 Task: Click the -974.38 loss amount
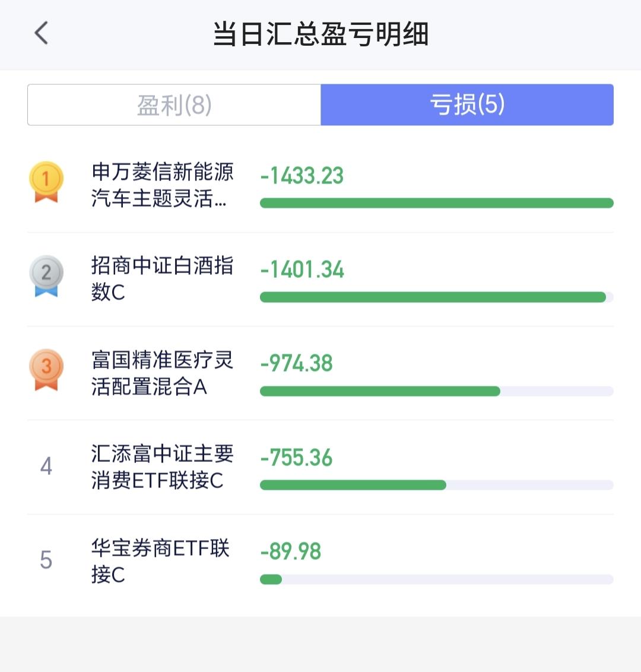click(297, 363)
